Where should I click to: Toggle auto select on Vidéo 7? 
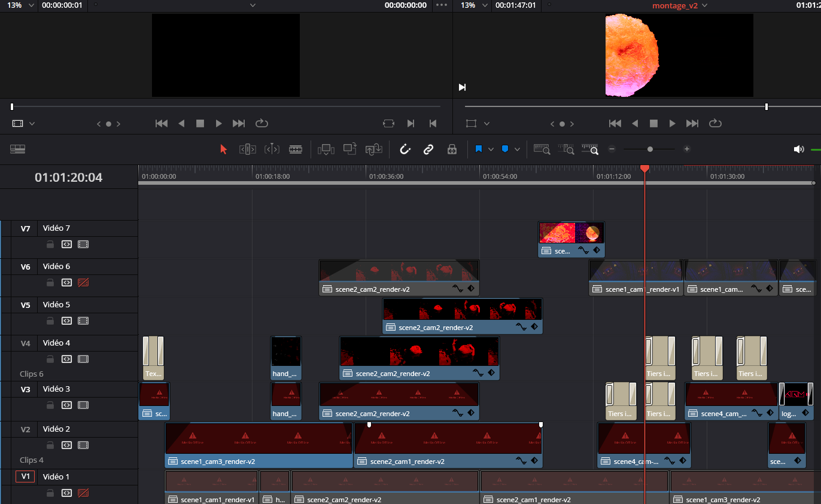click(67, 245)
